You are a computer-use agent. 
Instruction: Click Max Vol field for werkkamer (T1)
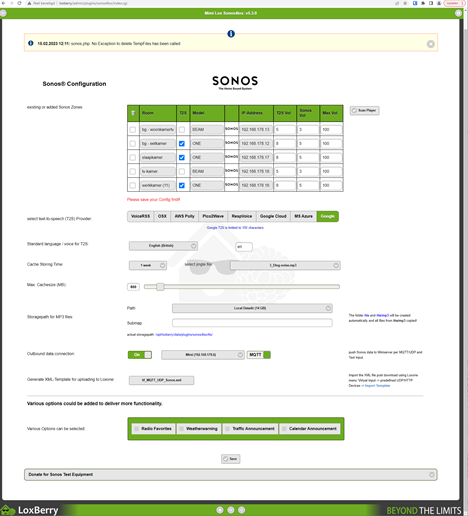pyautogui.click(x=331, y=185)
